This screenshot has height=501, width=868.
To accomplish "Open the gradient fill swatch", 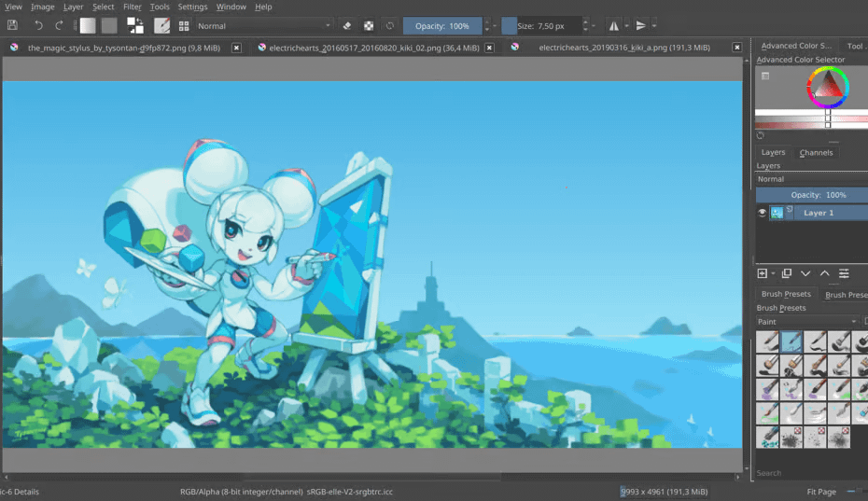I will tap(88, 25).
